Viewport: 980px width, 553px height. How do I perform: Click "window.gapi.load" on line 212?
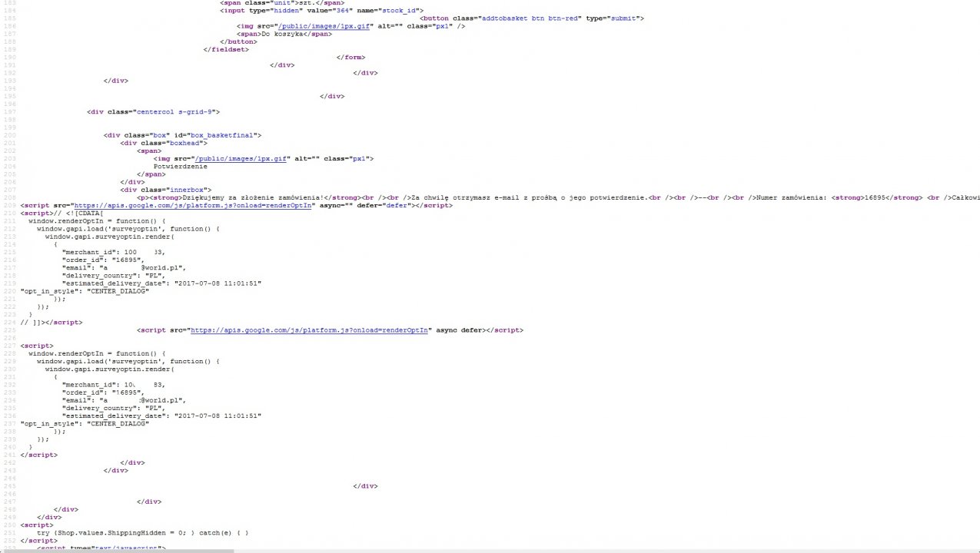coord(70,229)
